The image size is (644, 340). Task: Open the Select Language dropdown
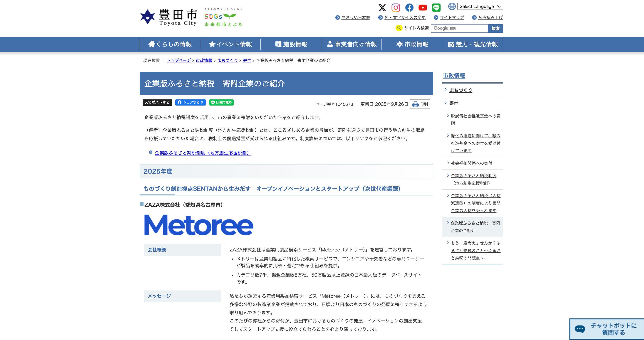pyautogui.click(x=480, y=7)
